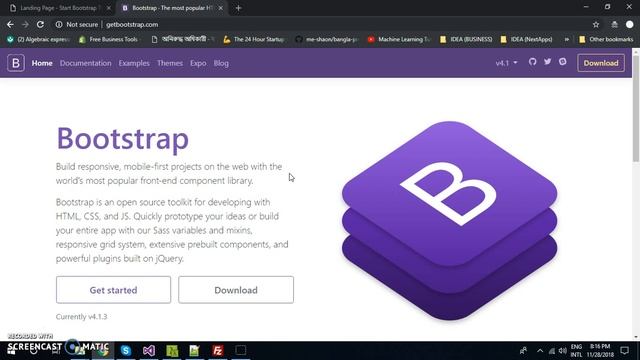The height and width of the screenshot is (360, 640).
Task: Open the Chrome profile avatar
Action: 629,24
